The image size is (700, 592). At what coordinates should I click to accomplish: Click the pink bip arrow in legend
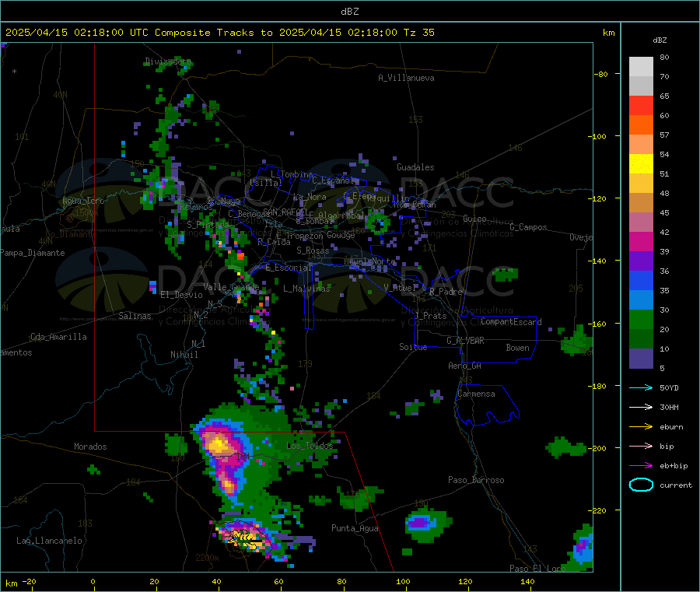point(641,446)
